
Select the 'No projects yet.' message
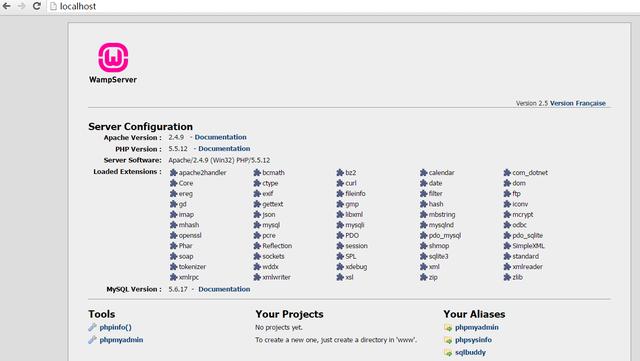point(279,328)
